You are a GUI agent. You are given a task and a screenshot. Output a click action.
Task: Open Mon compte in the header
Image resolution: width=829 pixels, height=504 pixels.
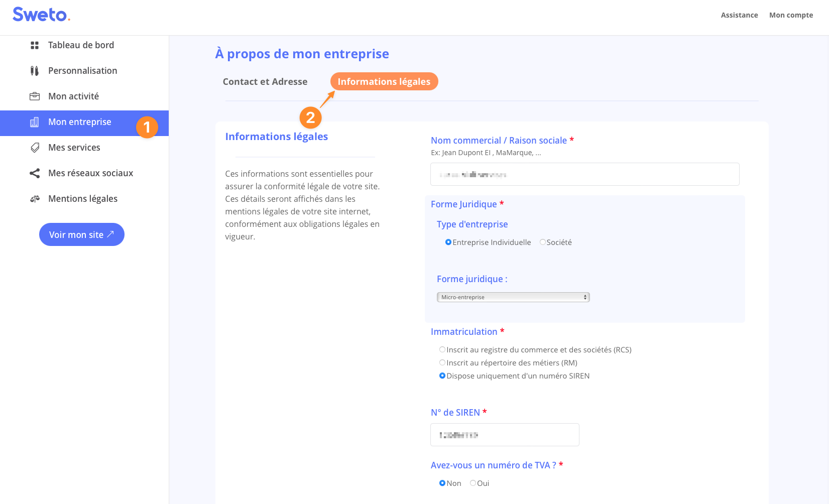pyautogui.click(x=791, y=15)
